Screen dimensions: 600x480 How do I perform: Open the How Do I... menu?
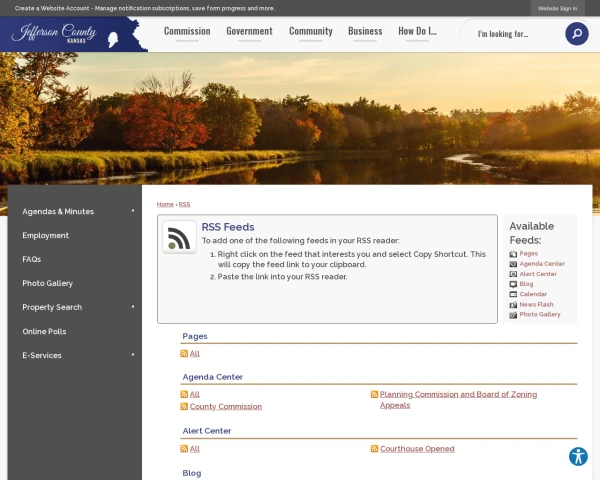click(x=417, y=31)
